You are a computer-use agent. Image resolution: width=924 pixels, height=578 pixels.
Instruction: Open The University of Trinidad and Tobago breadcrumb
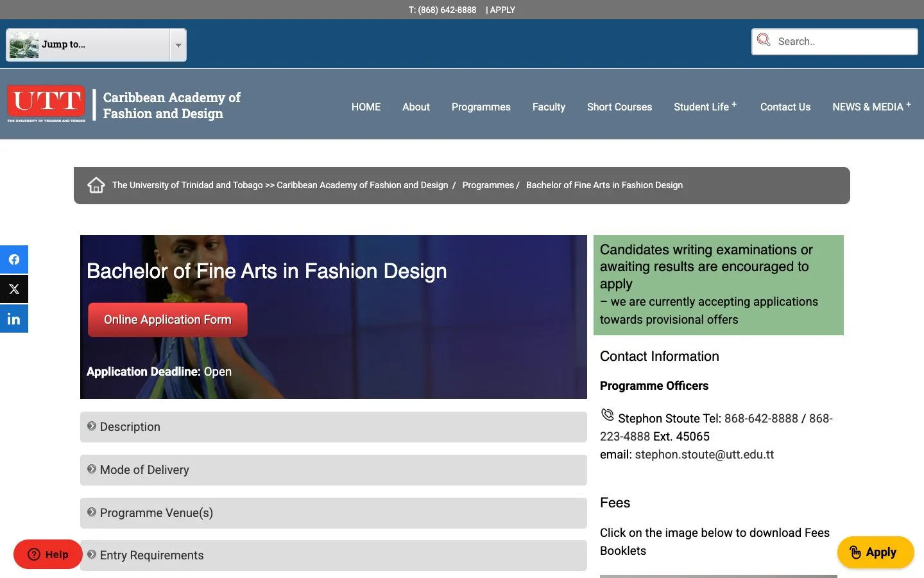(x=187, y=185)
